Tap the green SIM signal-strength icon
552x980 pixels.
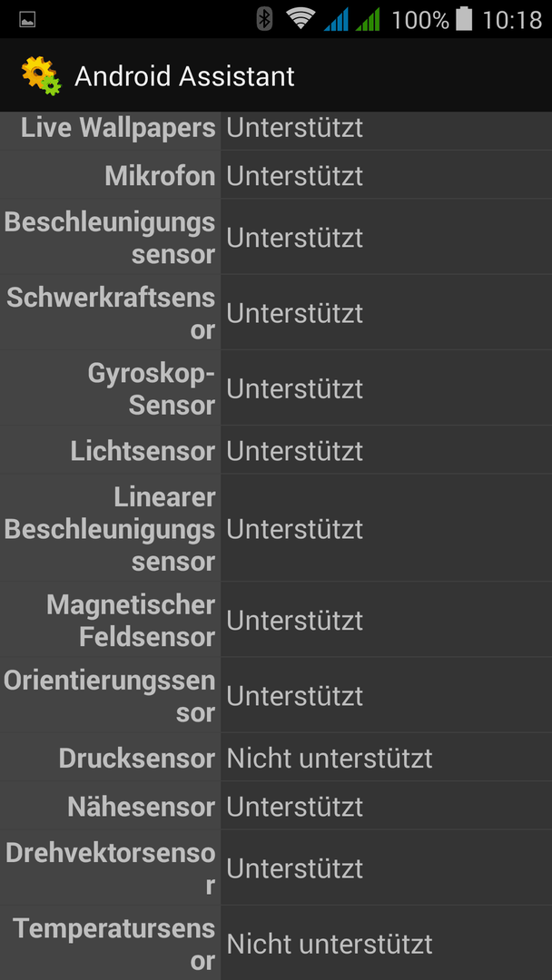368,19
